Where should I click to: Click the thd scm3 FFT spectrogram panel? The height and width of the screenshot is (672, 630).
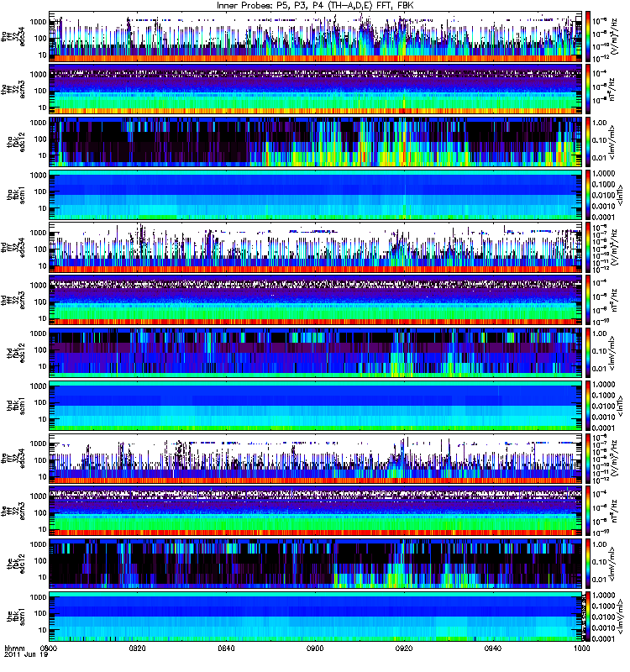(316, 301)
